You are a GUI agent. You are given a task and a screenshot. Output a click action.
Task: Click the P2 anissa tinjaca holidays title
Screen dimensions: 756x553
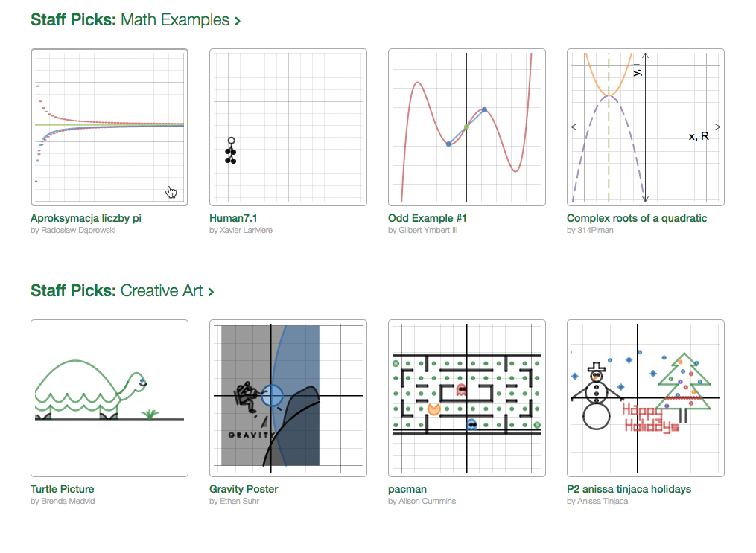click(629, 489)
